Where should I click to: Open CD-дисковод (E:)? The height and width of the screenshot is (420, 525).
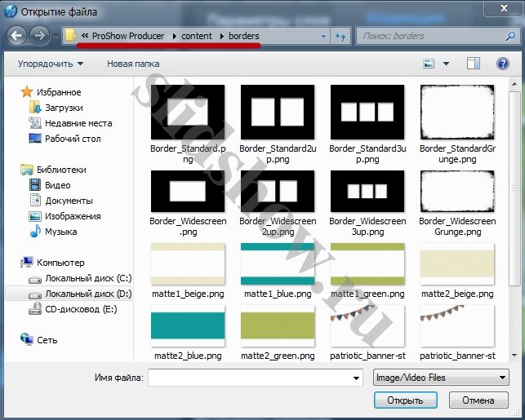coord(81,309)
